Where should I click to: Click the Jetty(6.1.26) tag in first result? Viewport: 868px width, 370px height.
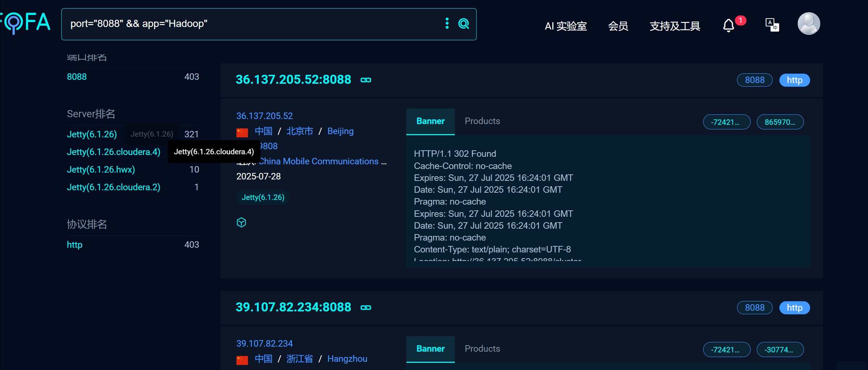[x=263, y=197]
